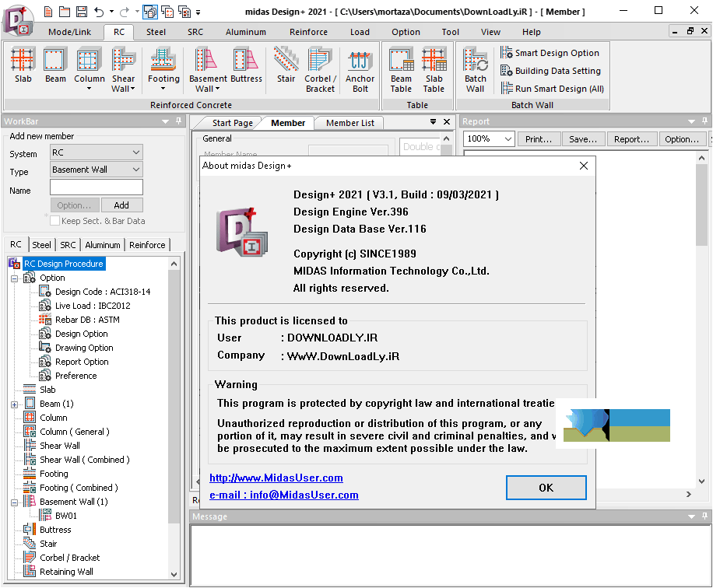Open the midas Design+ application menu logo
The image size is (713, 588).
(x=18, y=20)
